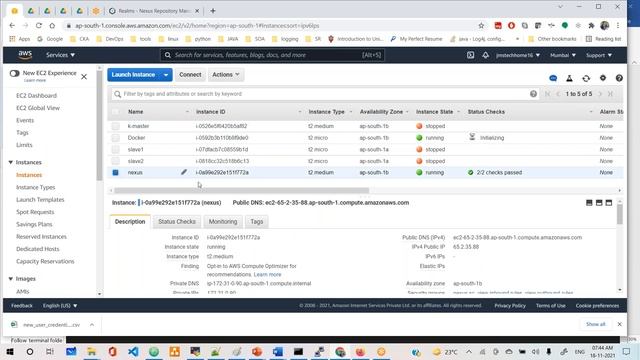Go to next page of instances
Image resolution: width=640 pixels, height=360 pixels.
(x=600, y=94)
